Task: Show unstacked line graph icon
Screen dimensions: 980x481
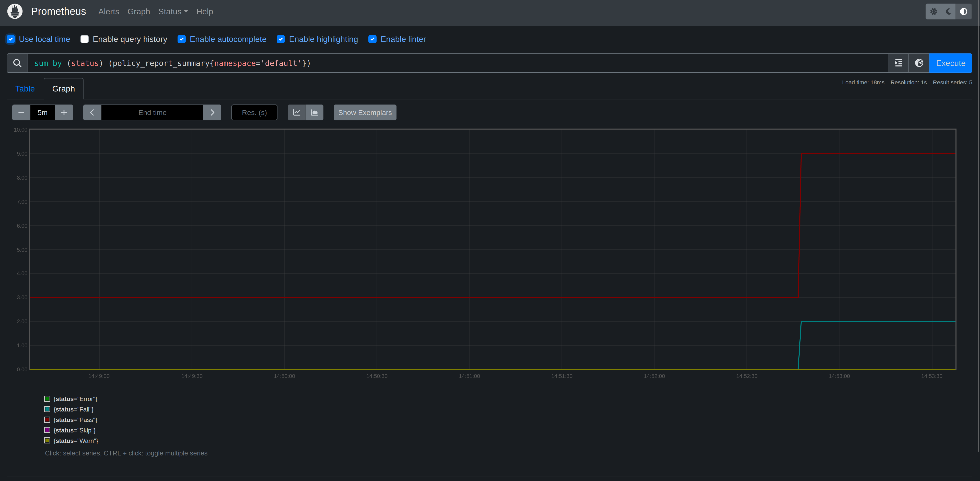Action: pos(297,113)
